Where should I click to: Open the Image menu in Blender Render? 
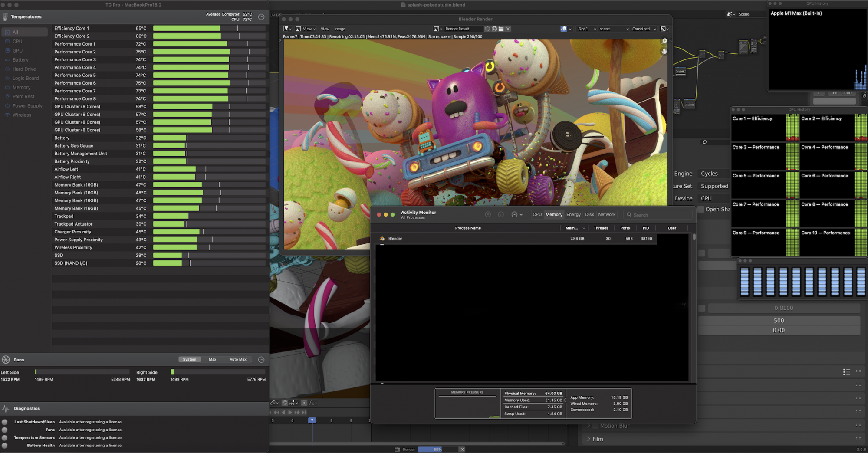pos(339,29)
